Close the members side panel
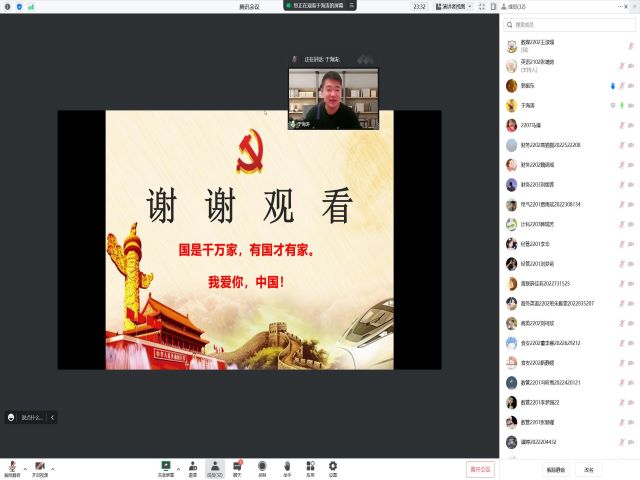The image size is (640, 480). pos(626,7)
